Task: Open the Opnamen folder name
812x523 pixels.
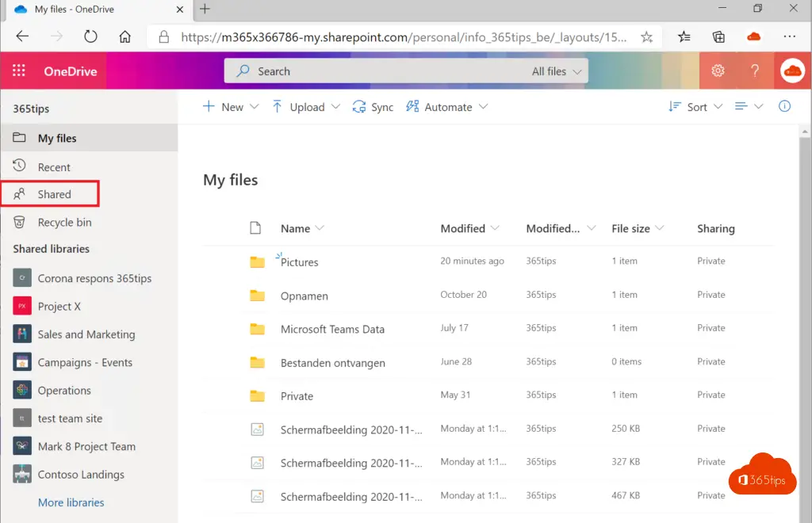Action: (x=304, y=296)
